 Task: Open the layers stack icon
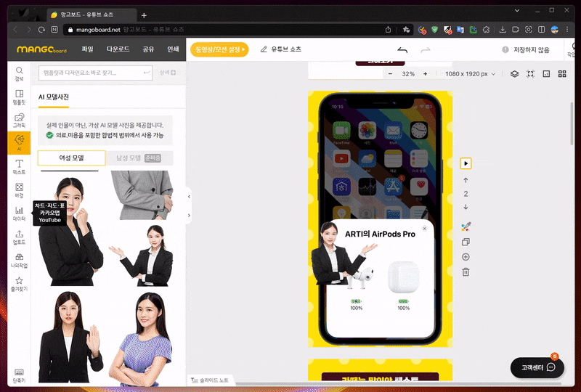514,74
